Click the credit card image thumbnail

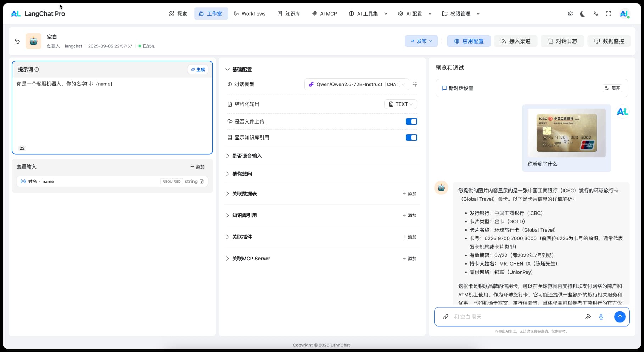click(x=566, y=133)
